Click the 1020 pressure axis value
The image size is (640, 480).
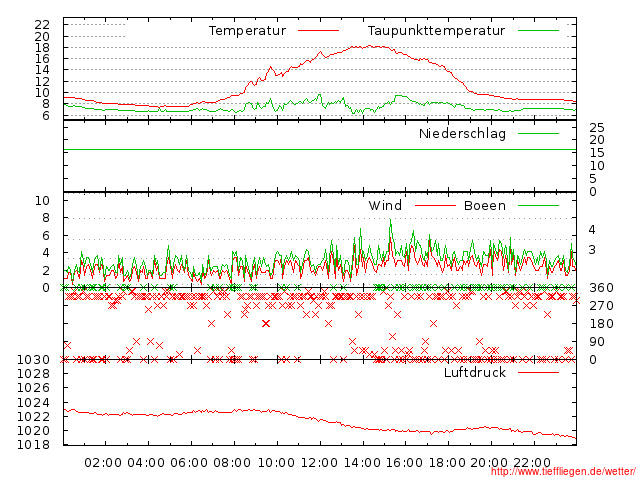33,431
